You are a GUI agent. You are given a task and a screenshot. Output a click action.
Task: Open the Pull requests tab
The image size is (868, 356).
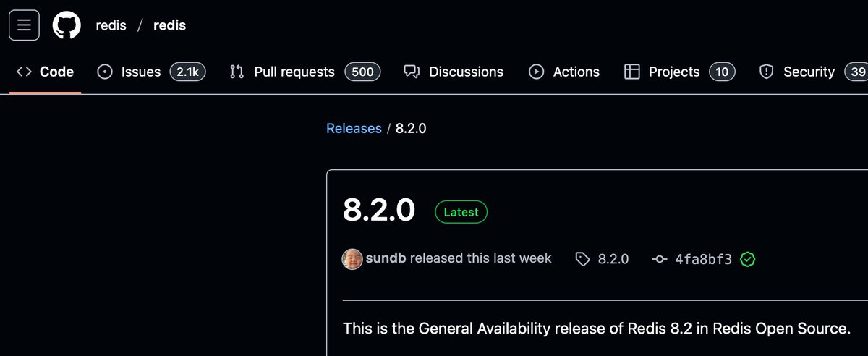click(x=305, y=72)
